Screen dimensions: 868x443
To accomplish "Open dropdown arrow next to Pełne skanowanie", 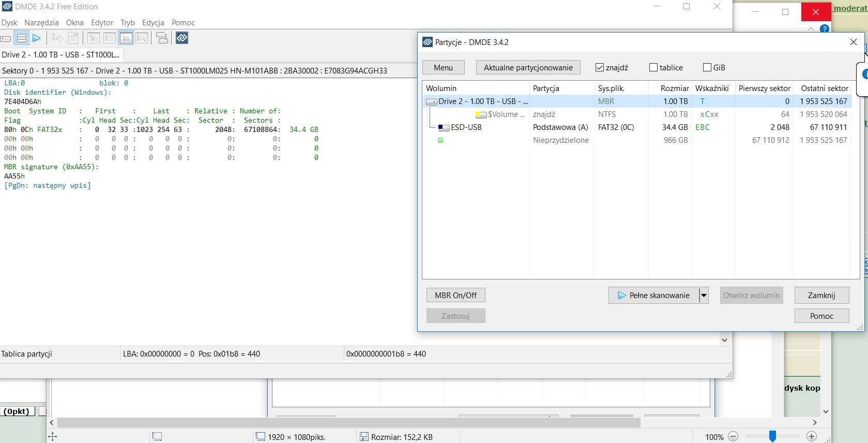I will pyautogui.click(x=704, y=296).
